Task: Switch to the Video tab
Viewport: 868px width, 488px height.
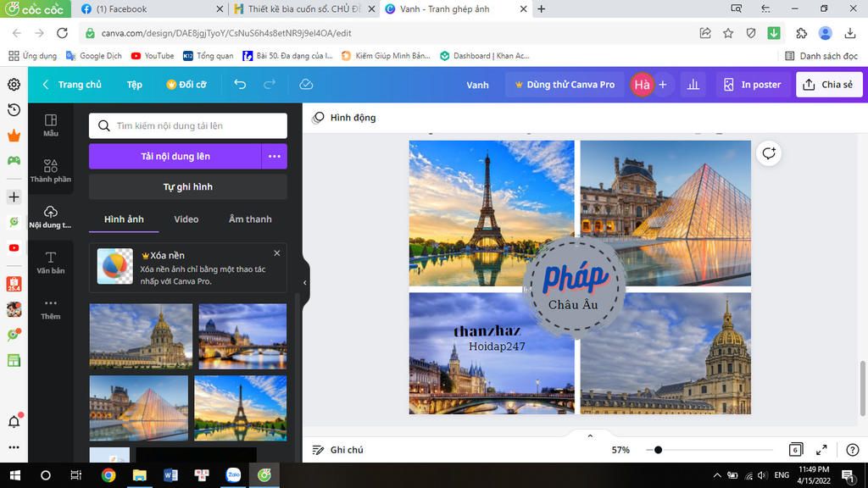Action: tap(186, 219)
